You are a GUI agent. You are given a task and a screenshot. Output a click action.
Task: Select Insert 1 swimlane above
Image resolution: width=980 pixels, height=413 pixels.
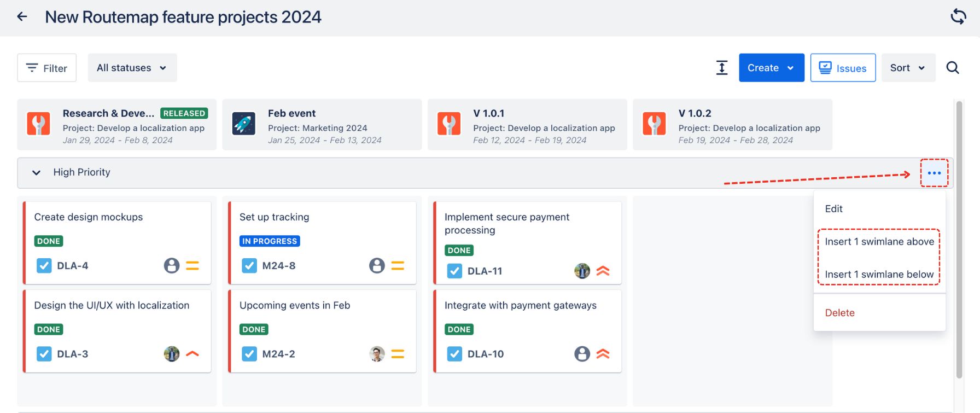click(879, 242)
